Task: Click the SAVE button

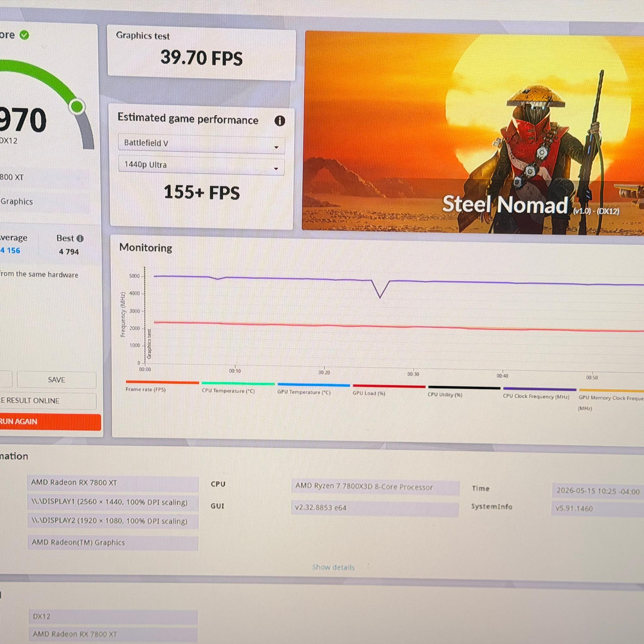Action: 56,380
